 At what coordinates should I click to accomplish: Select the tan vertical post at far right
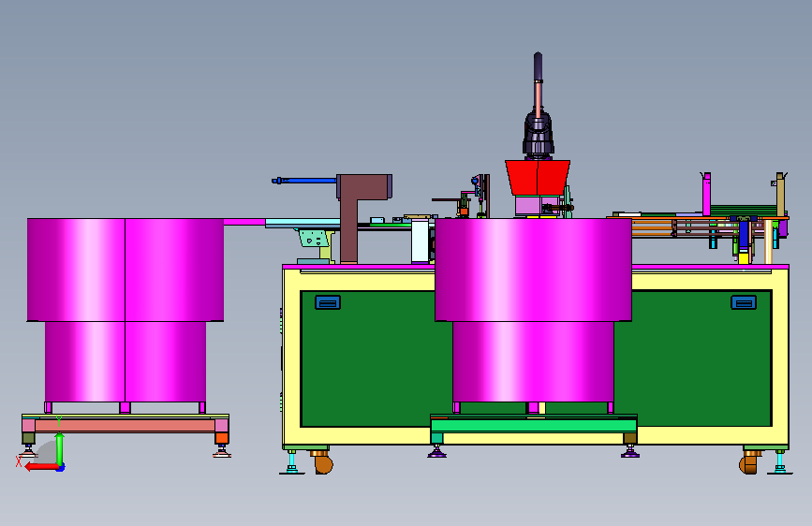tap(780, 194)
